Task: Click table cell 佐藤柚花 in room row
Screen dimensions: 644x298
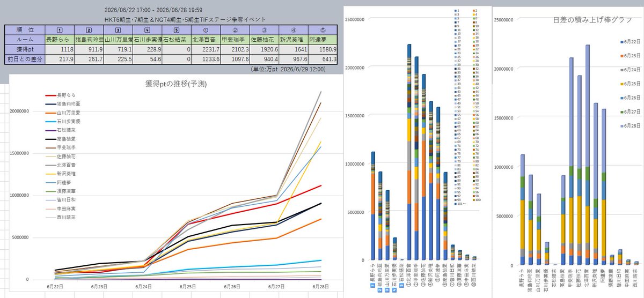Action: tap(263, 39)
